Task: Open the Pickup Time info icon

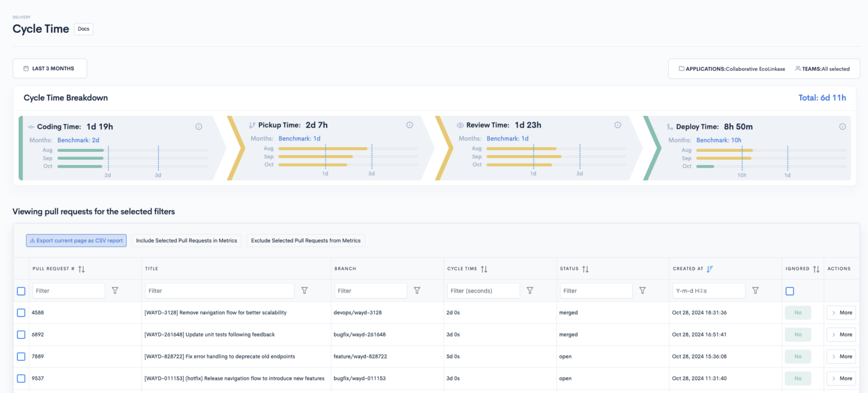Action: (410, 125)
